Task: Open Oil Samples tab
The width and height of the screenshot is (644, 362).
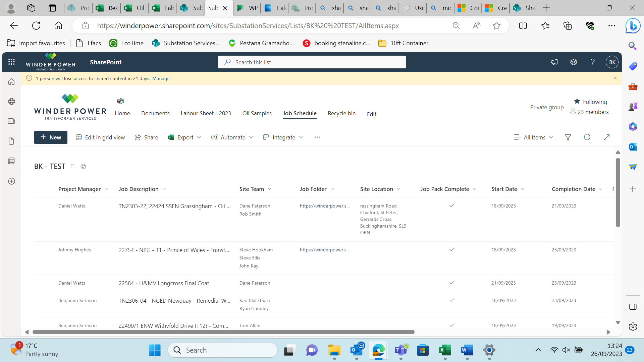Action: coord(257,113)
